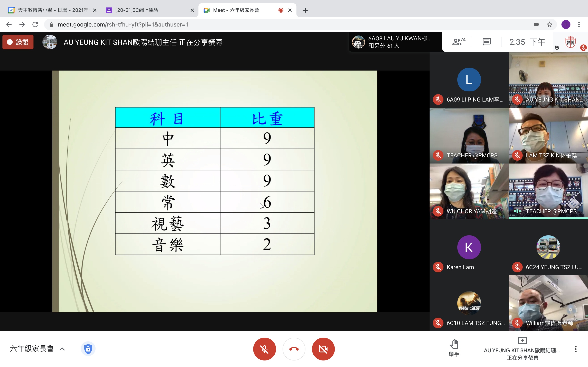Reload the Meet page

point(35,24)
